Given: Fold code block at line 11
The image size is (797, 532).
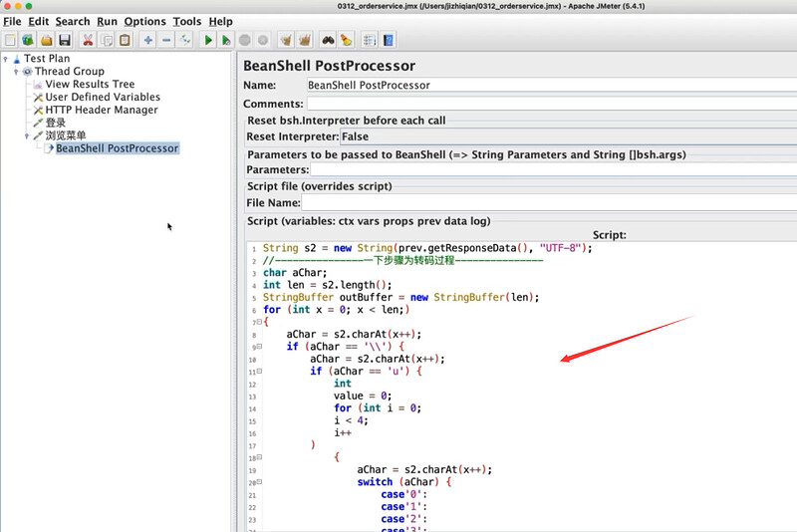Looking at the screenshot, I should coord(259,371).
